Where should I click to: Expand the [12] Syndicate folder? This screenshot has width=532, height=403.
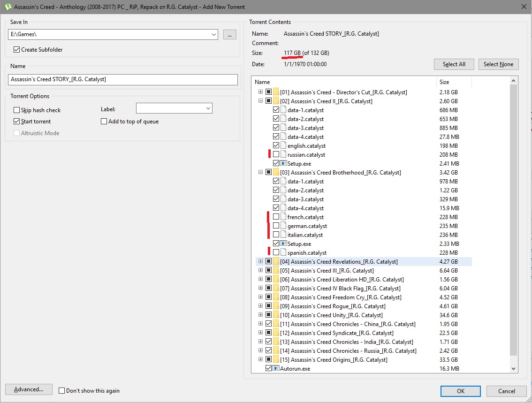(x=260, y=333)
